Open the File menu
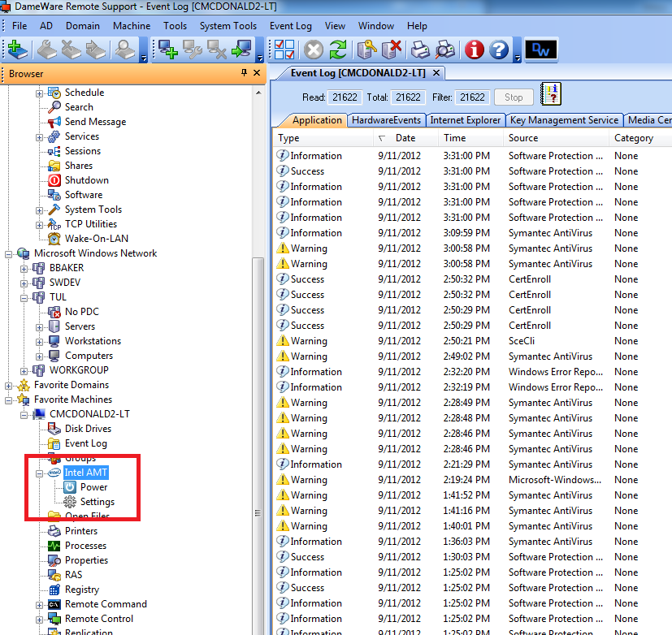The width and height of the screenshot is (672, 635). 20,26
